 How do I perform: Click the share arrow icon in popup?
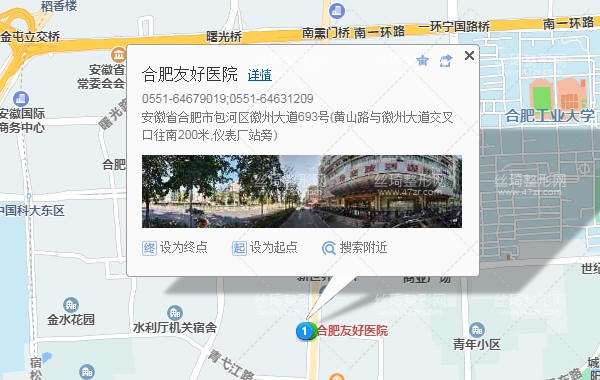[x=446, y=60]
